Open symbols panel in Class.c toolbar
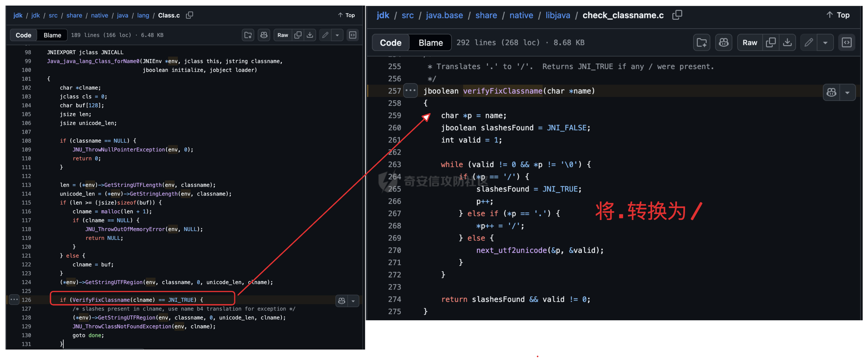 [x=352, y=35]
